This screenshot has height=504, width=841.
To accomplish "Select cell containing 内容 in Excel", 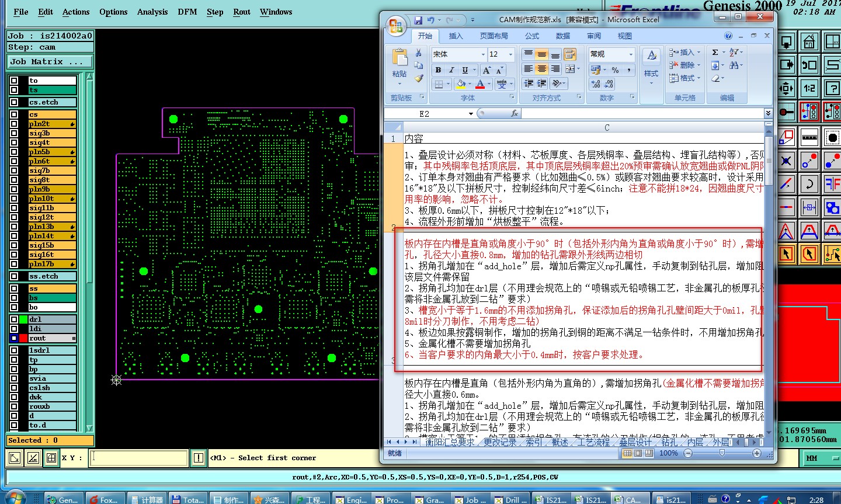I will [x=583, y=139].
